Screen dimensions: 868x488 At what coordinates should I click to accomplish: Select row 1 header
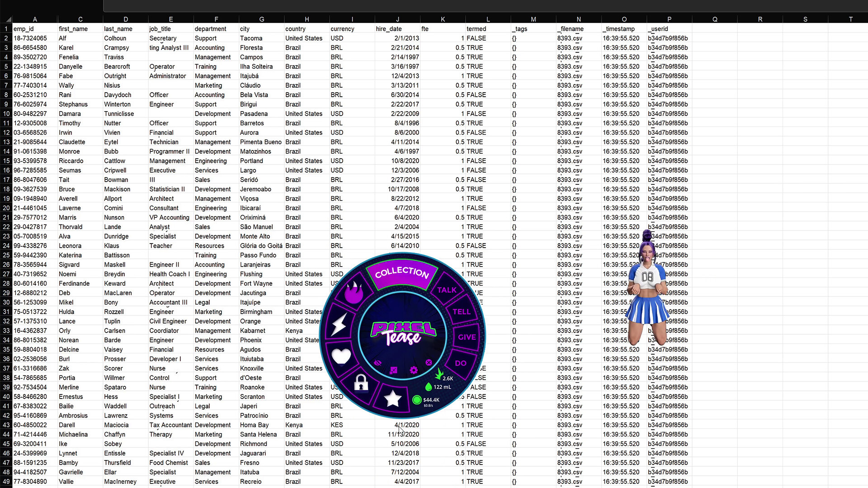[x=6, y=28]
